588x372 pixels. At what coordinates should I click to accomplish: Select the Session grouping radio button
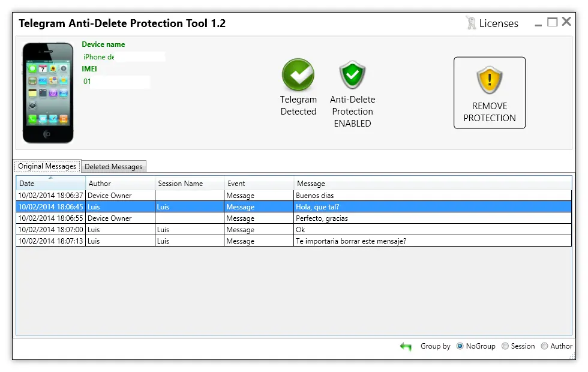505,346
